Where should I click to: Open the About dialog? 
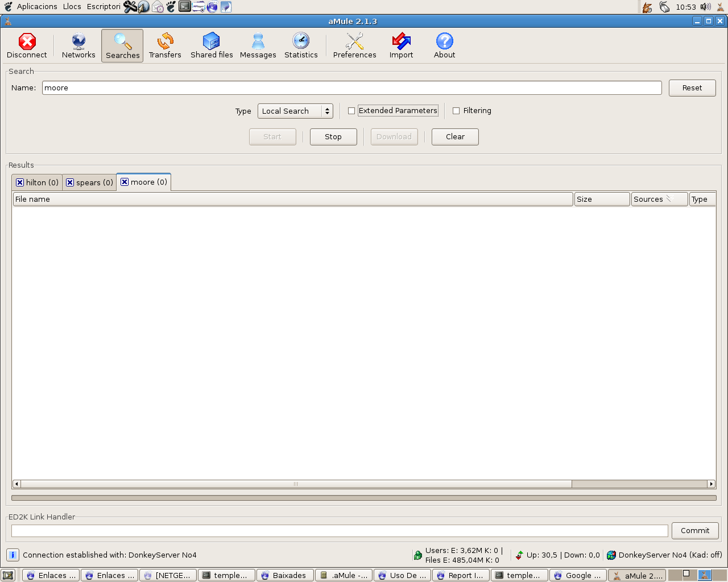coord(444,45)
